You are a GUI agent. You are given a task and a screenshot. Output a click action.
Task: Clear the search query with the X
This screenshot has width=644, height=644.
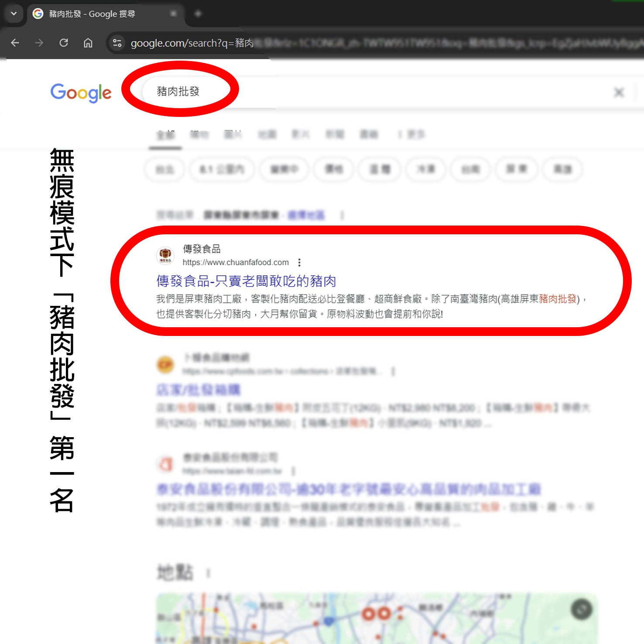point(619,92)
